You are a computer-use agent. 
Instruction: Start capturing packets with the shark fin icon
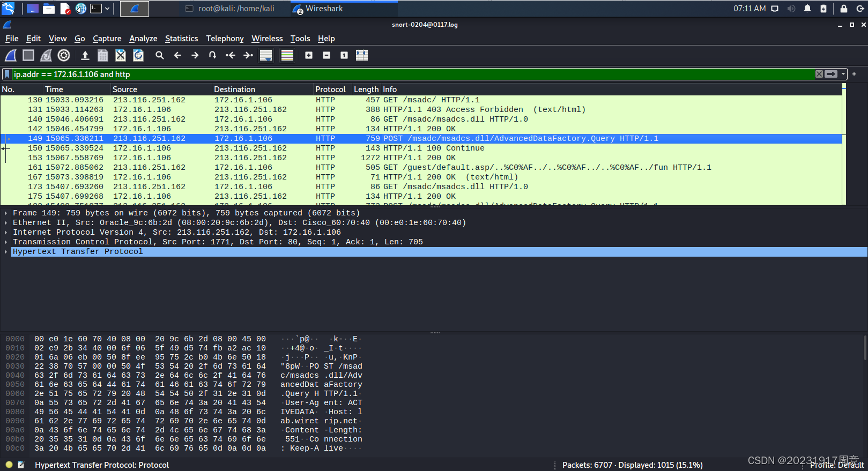pyautogui.click(x=11, y=55)
